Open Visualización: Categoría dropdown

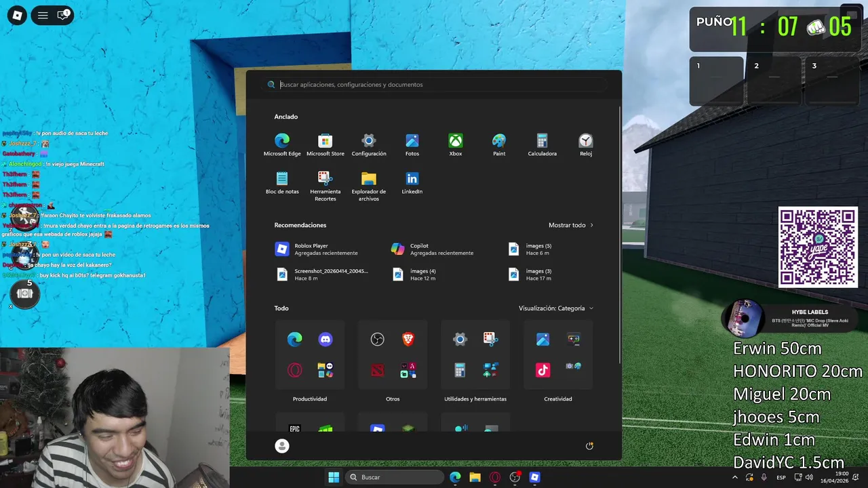(x=556, y=308)
